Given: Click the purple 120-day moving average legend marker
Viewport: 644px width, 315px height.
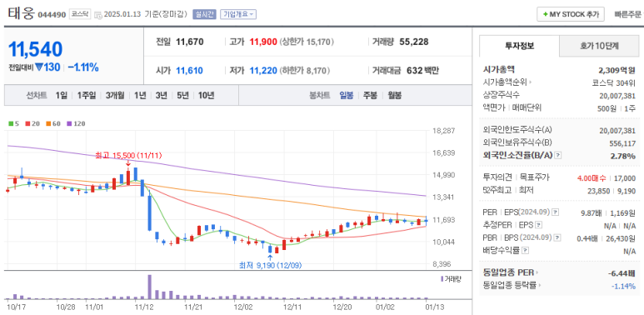Looking at the screenshot, I should (x=69, y=123).
